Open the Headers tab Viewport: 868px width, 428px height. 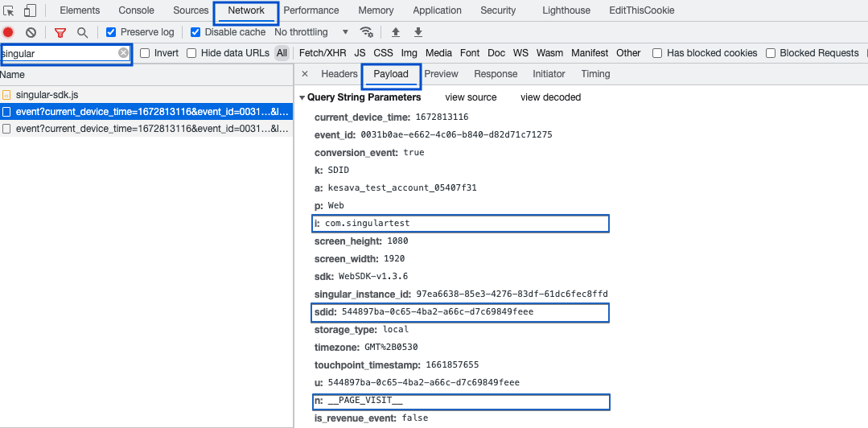click(x=339, y=74)
